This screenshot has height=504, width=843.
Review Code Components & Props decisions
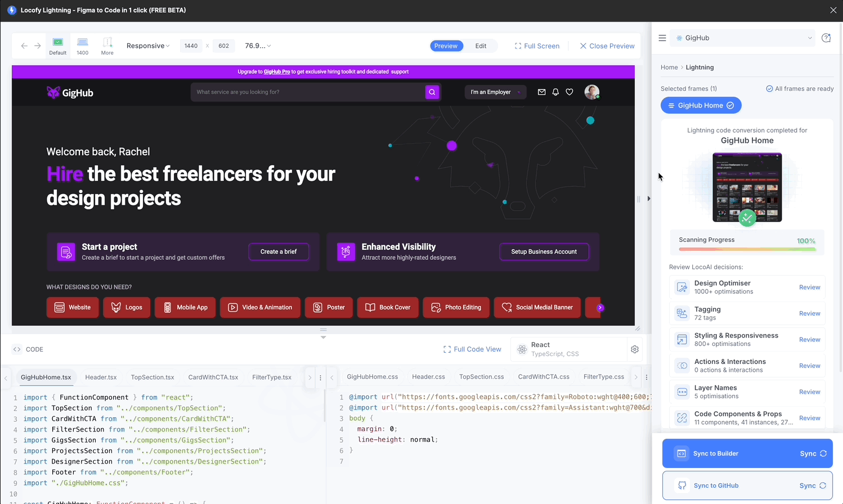pos(809,418)
